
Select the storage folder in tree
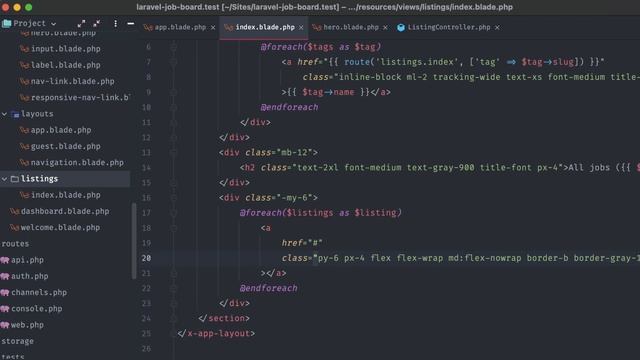tap(18, 341)
